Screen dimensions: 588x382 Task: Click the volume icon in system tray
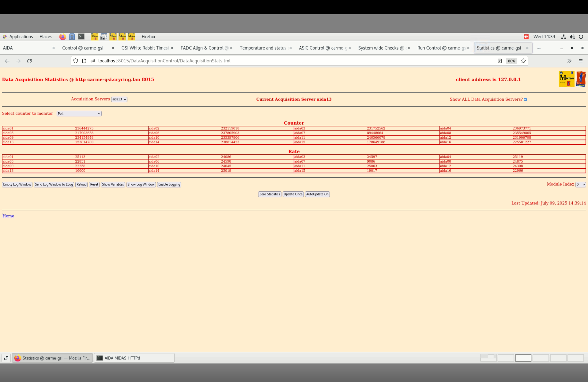pyautogui.click(x=572, y=37)
